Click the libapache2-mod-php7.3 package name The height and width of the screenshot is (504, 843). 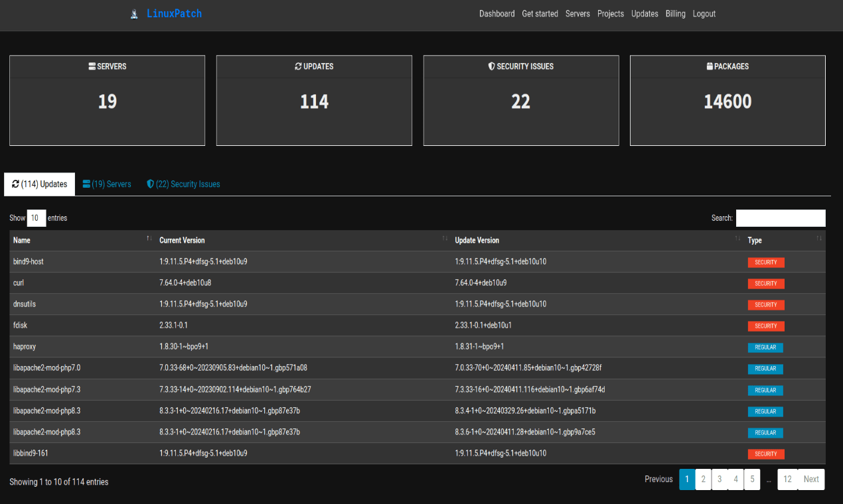coord(46,389)
